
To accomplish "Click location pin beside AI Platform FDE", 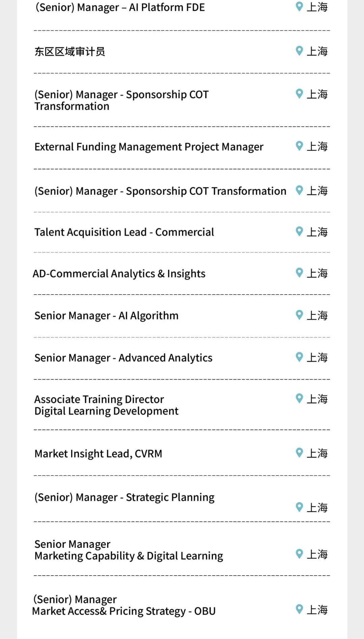I will coord(299,6).
